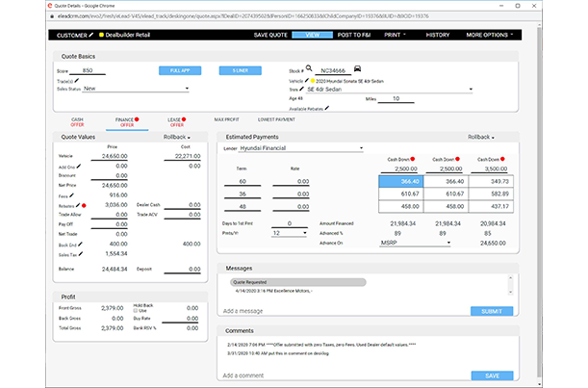Click the Add a message field
This screenshot has height=388, width=588.
[x=344, y=311]
